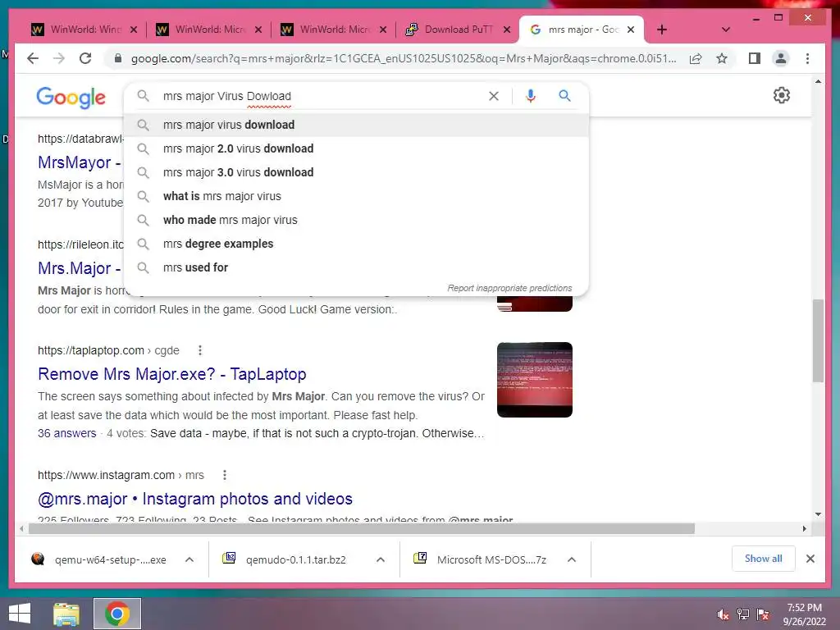Click the vertical scrollbar thumb
The image size is (840, 630).
pos(818,340)
